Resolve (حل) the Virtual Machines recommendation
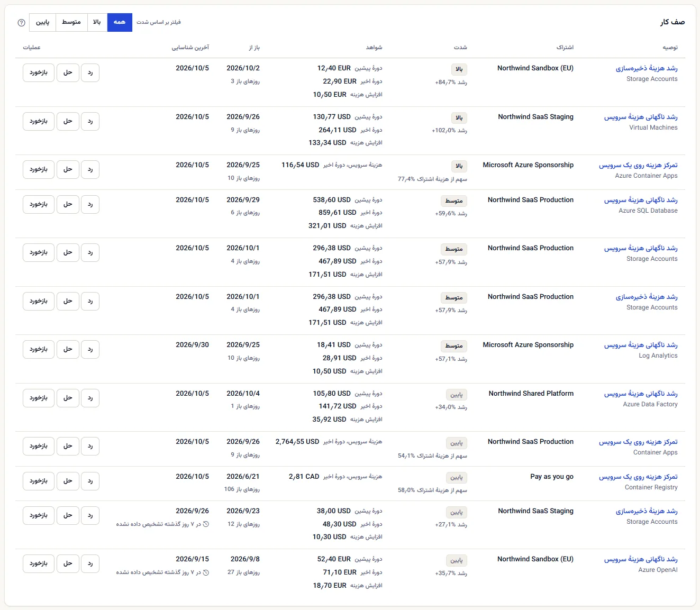This screenshot has width=700, height=610. click(x=68, y=121)
